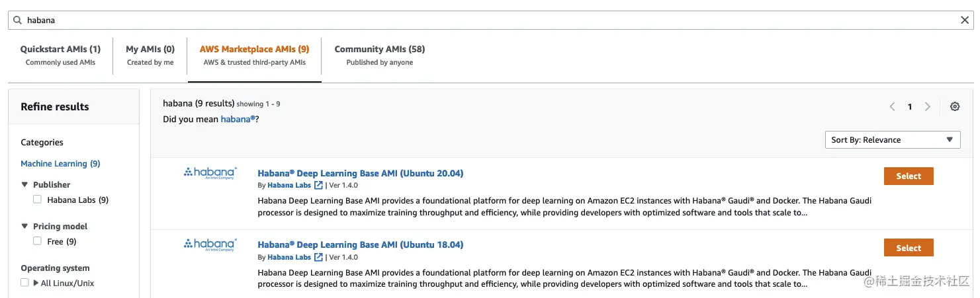Click the habana® suggestion link
This screenshot has height=298, width=980.
click(238, 120)
